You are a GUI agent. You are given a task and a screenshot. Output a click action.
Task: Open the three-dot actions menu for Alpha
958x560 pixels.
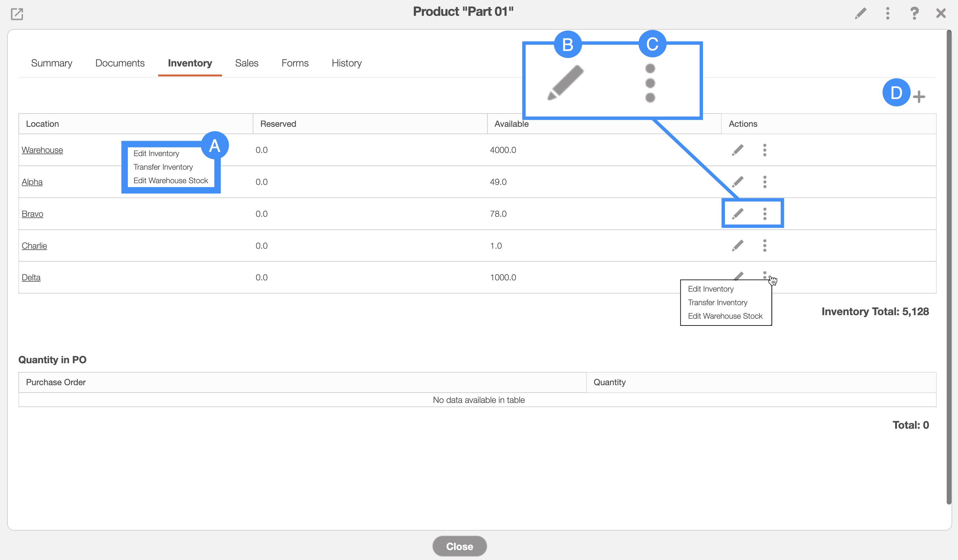click(765, 182)
